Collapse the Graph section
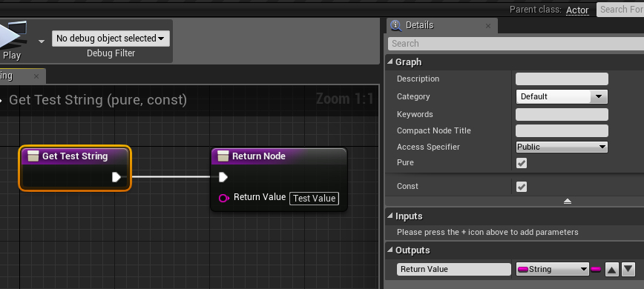644x289 pixels. 390,62
